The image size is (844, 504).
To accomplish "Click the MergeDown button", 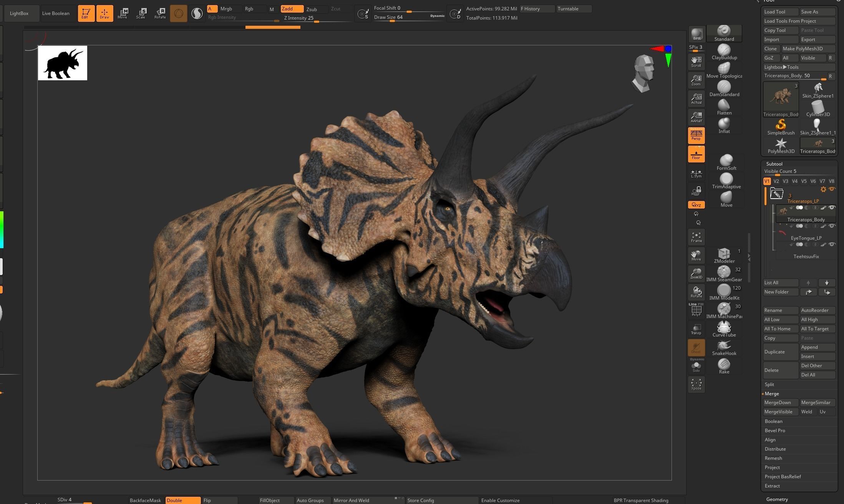I will (x=781, y=403).
